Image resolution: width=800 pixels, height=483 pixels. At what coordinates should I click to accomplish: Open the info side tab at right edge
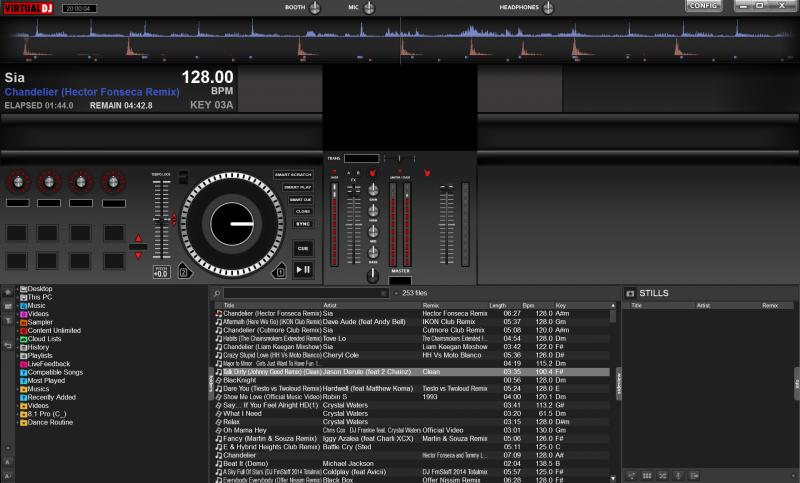797,384
